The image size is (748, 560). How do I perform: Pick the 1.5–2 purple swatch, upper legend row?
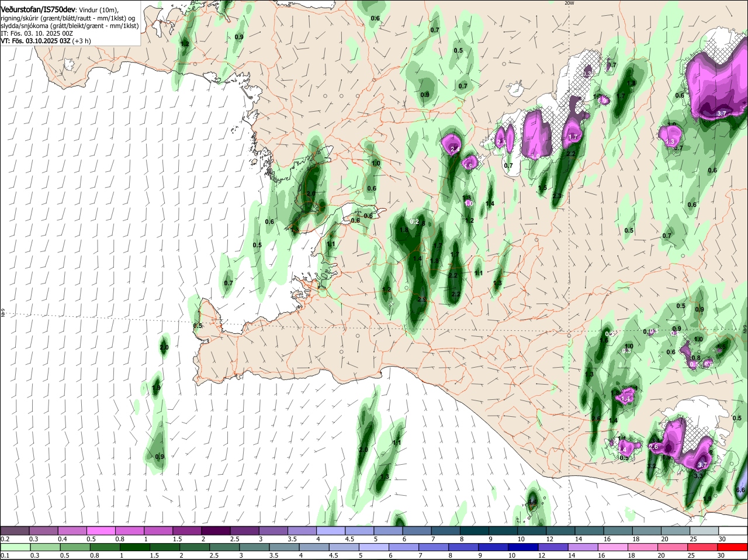(187, 531)
